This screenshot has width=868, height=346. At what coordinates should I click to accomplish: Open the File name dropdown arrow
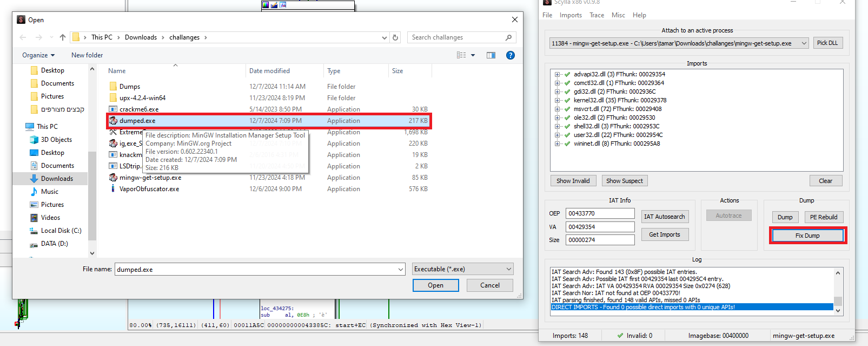tap(401, 269)
